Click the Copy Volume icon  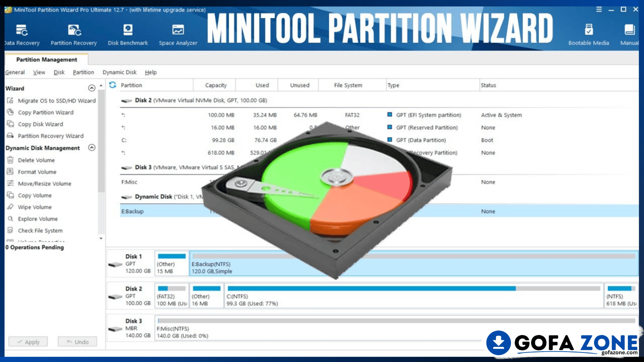[x=10, y=195]
